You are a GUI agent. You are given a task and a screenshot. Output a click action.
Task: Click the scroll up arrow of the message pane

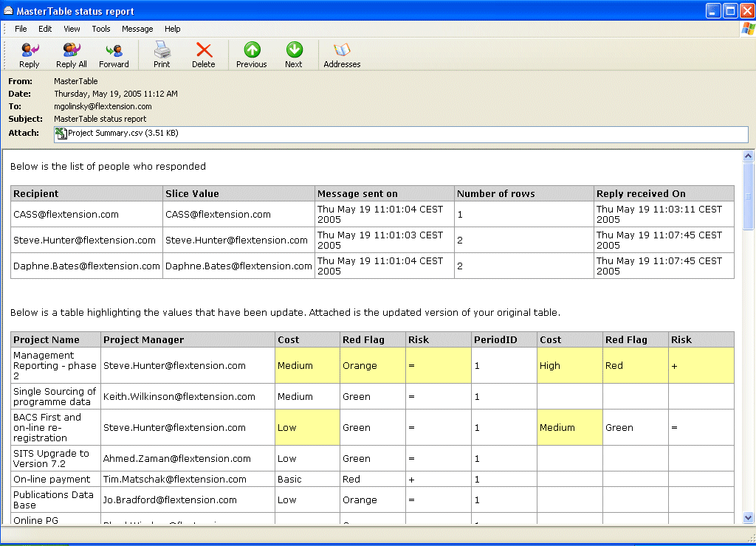click(x=749, y=156)
